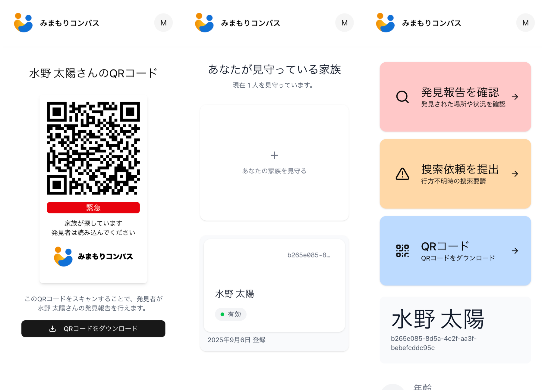Click the text このQRコードをスキャンすることで、発見者が
Image resolution: width=542 pixels, height=392 pixels.
(x=93, y=299)
